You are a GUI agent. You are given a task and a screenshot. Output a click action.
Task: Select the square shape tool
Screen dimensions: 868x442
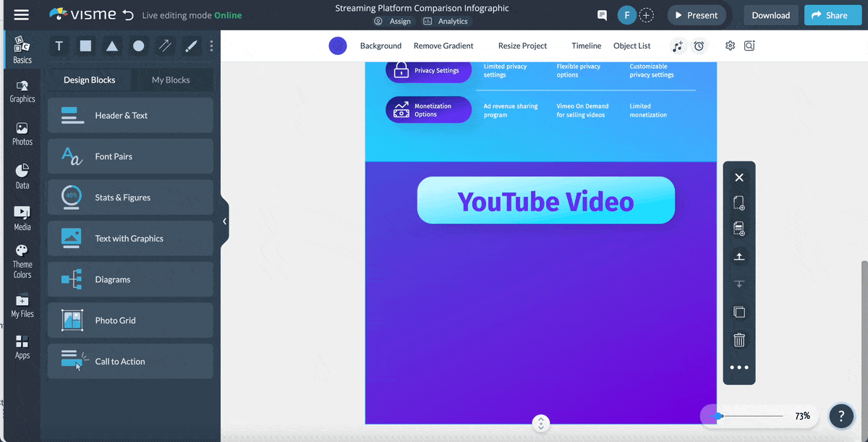pyautogui.click(x=85, y=46)
